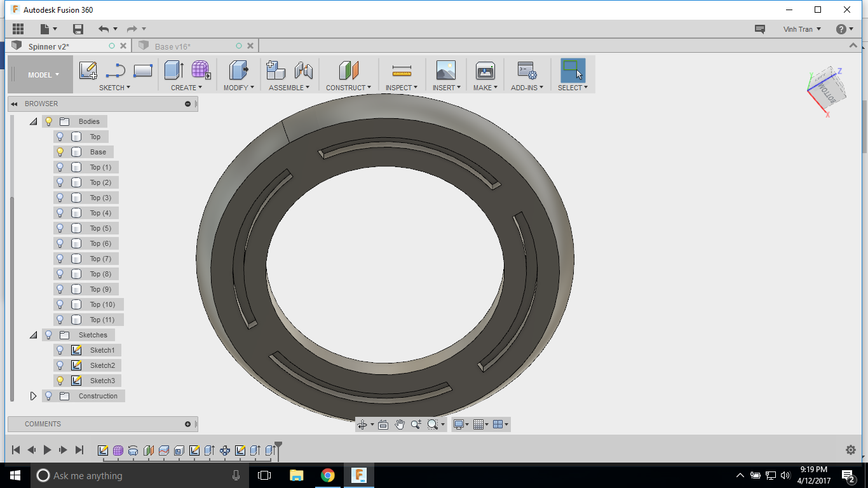Click the Create Sketch icon
The width and height of the screenshot is (868, 488).
tap(88, 71)
